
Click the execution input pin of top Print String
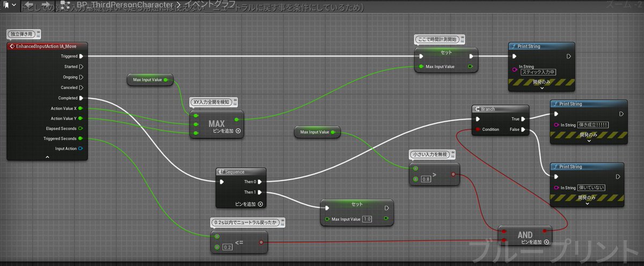pos(515,56)
